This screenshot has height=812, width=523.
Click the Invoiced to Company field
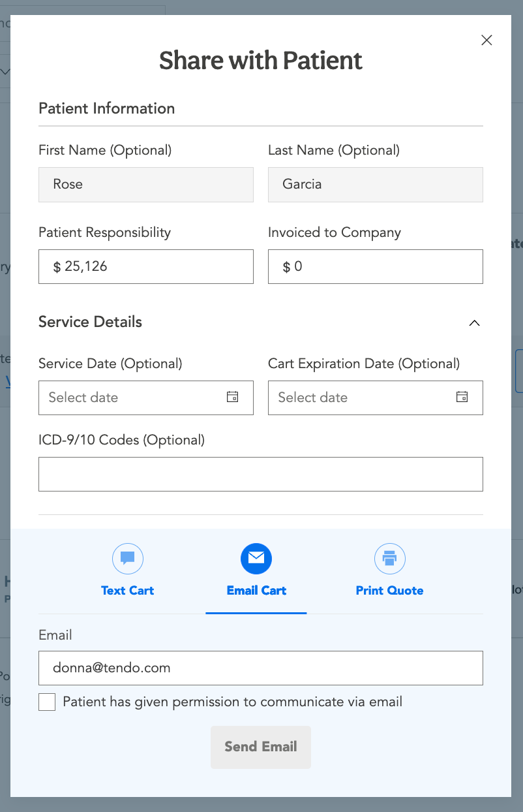point(376,266)
